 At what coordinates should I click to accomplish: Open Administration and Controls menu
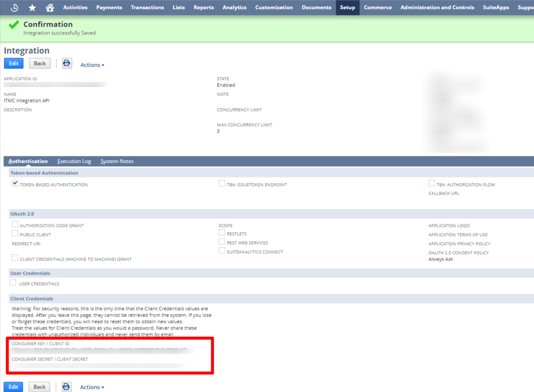(437, 7)
